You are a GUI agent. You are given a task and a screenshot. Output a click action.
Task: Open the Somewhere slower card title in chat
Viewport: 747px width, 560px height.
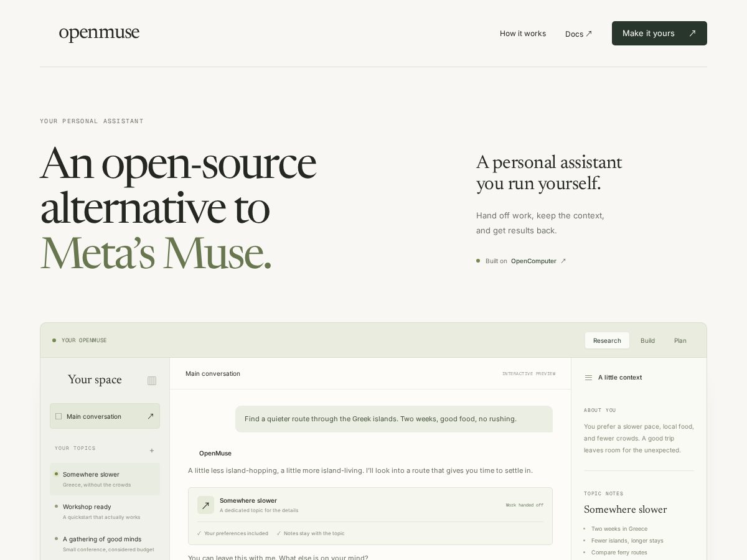tap(248, 500)
